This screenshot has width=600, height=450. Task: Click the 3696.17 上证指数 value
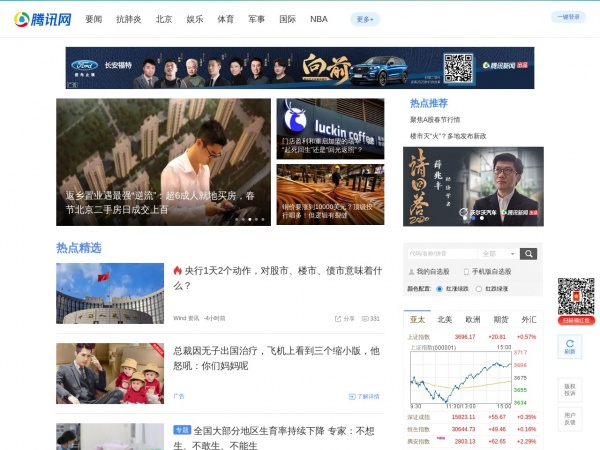coord(465,337)
